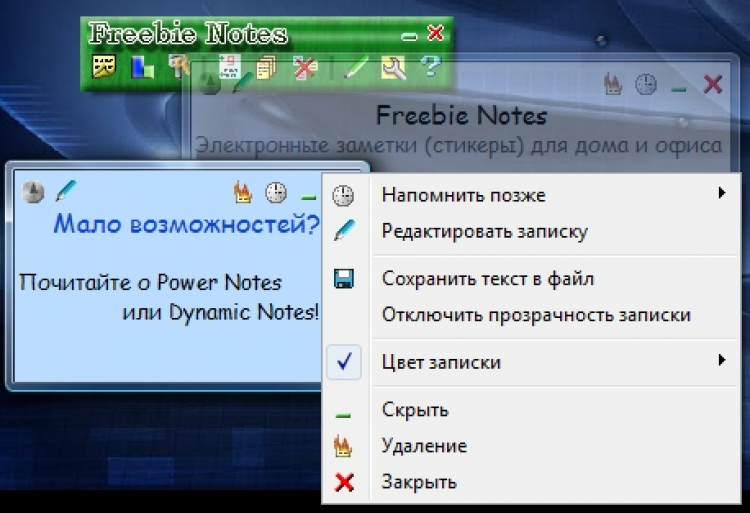Click the blue pencil edit icon on blue note
Viewport: 750px width, 513px height.
pos(66,188)
